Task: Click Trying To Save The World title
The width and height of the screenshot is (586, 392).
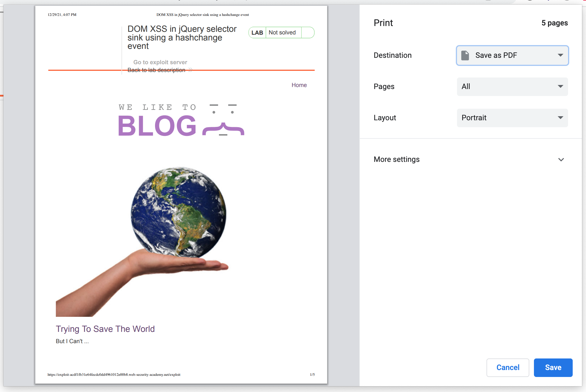Action: (105, 329)
